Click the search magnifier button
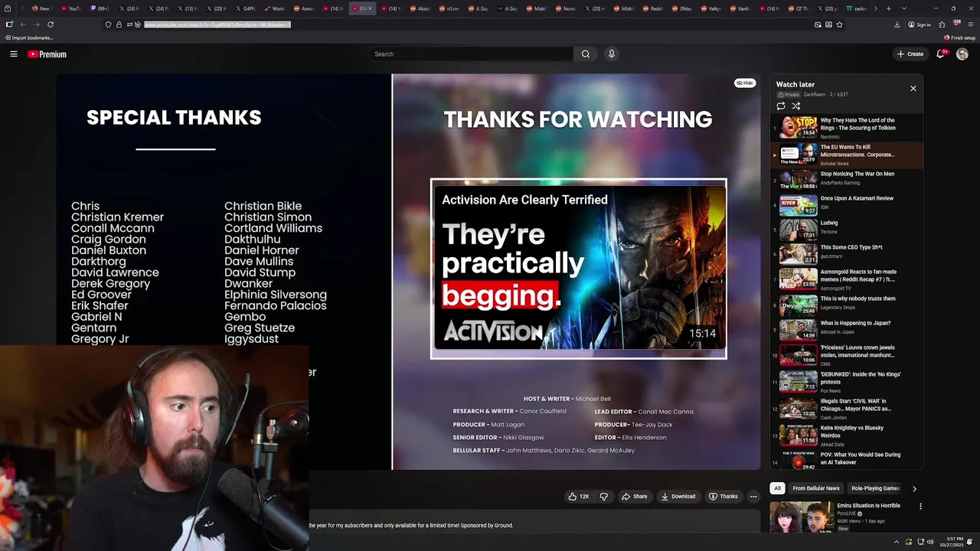Viewport: 980px width, 551px height. tap(586, 54)
